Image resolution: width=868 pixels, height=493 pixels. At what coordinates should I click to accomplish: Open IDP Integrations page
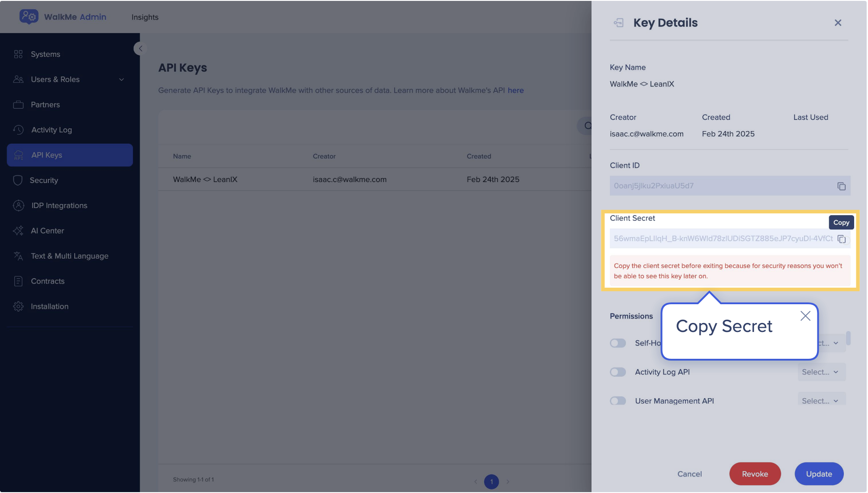(x=59, y=205)
